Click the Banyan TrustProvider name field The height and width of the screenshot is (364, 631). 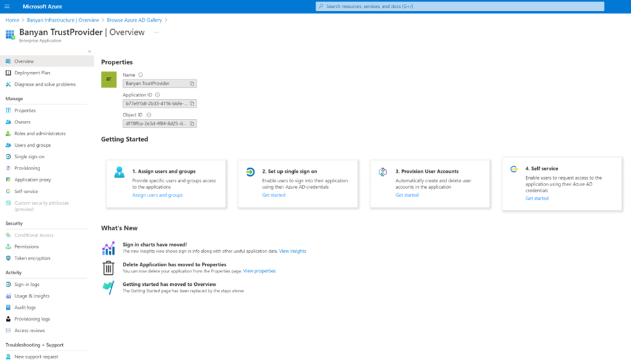coord(159,83)
